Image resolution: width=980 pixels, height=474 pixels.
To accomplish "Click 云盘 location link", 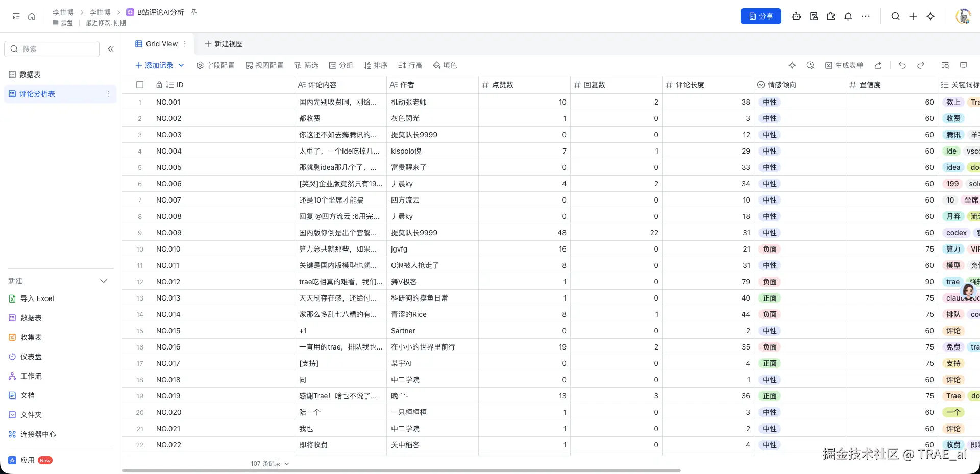I will 63,22.
